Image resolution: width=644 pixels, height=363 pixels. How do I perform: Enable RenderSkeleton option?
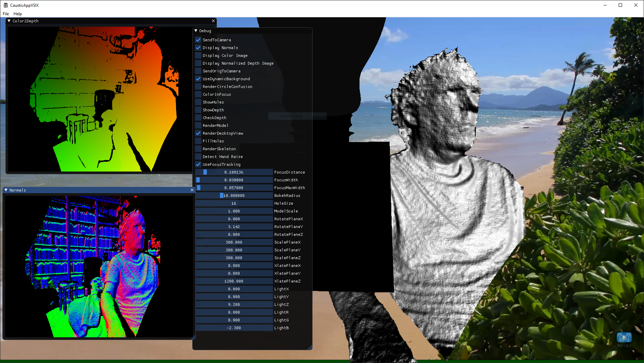198,149
